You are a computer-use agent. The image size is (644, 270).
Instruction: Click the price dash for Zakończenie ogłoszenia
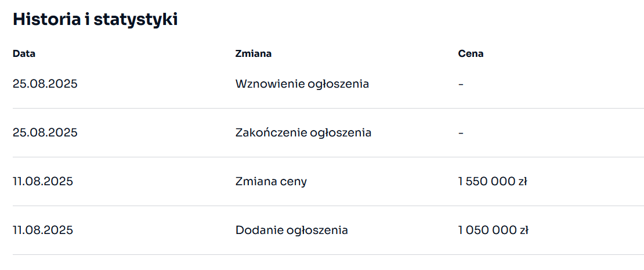coord(461,132)
